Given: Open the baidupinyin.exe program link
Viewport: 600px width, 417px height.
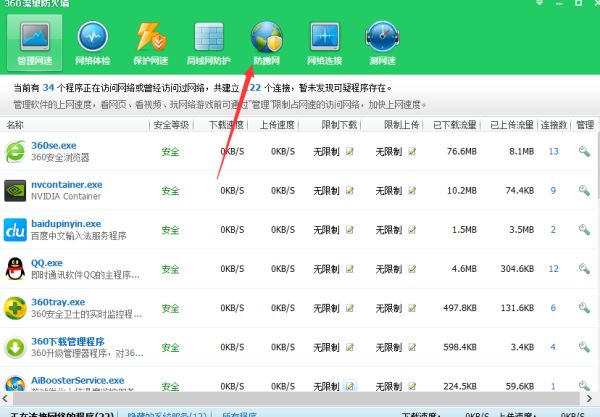Looking at the screenshot, I should point(66,224).
